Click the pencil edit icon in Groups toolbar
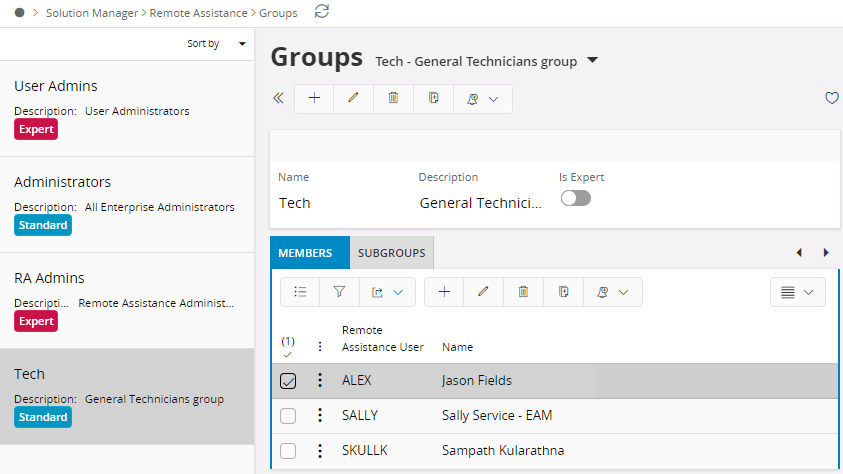Viewport: 843px width, 474px height. pos(353,98)
